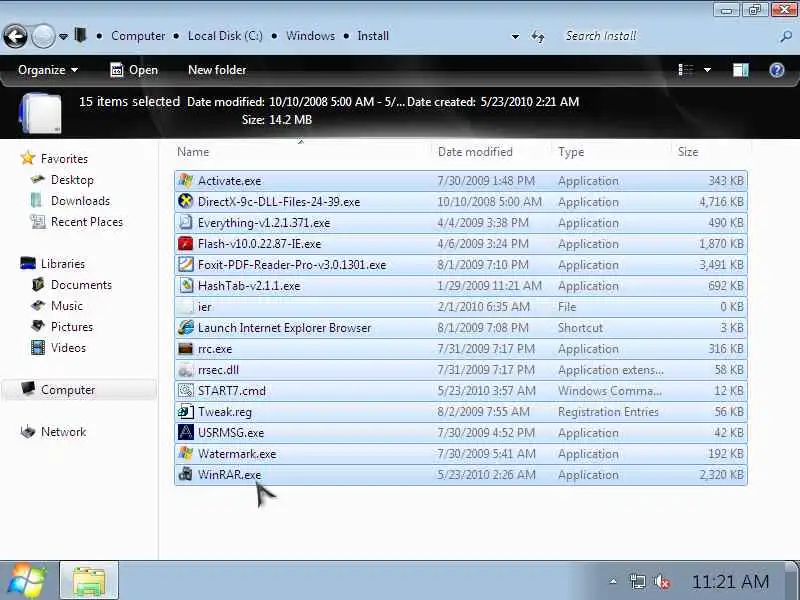This screenshot has height=600, width=800.
Task: Open Downloads in the navigation pane
Action: click(80, 201)
